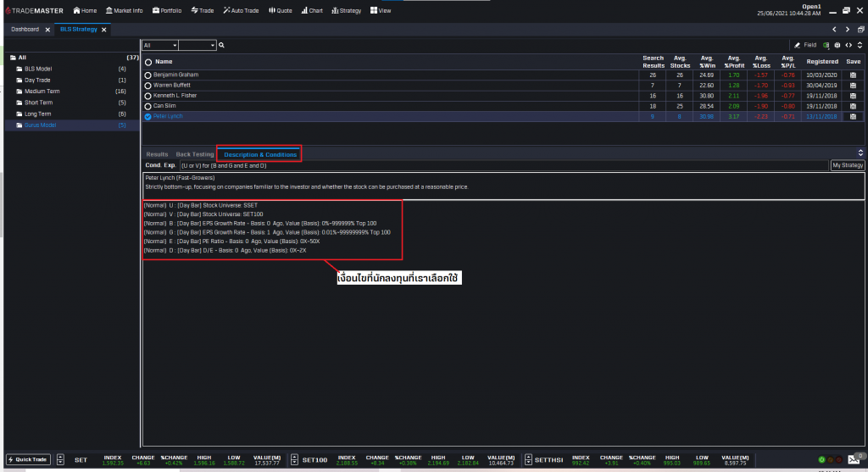Open the View menu
Image resolution: width=868 pixels, height=472 pixels.
(381, 10)
